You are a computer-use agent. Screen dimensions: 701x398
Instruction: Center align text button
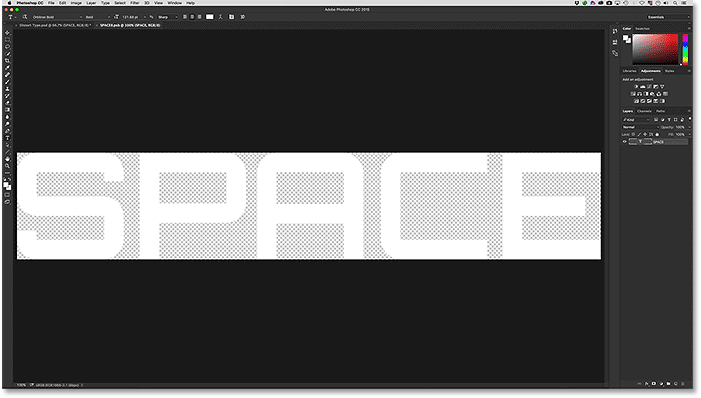tap(192, 17)
